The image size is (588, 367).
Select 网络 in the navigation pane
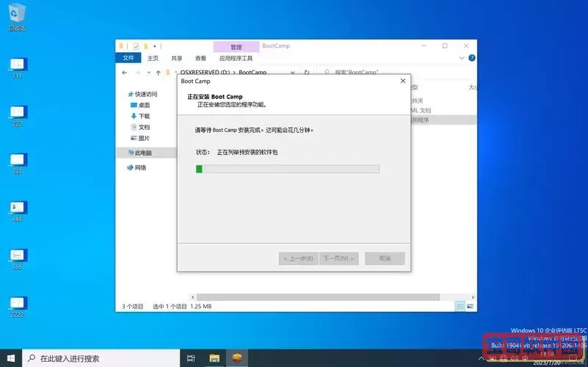point(137,167)
